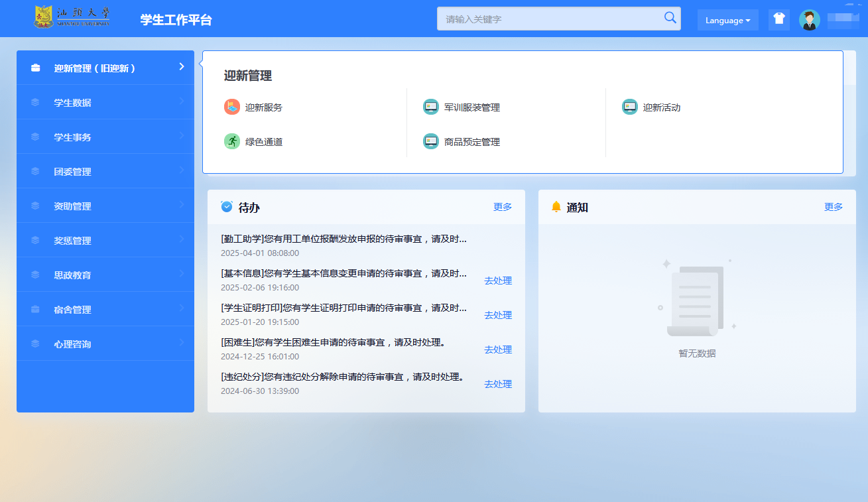Select 学生数据 in sidebar
868x502 pixels.
click(x=105, y=102)
